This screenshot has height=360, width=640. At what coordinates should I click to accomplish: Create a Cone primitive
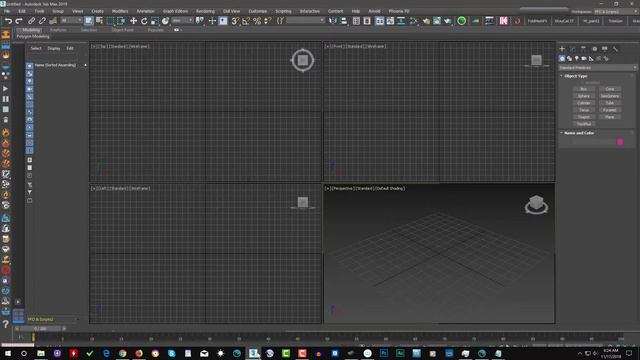coord(610,89)
